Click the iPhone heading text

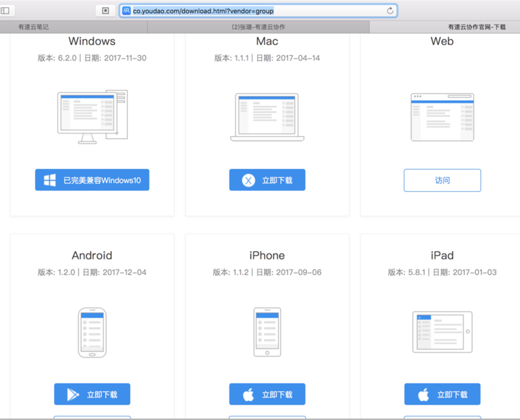pyautogui.click(x=267, y=256)
